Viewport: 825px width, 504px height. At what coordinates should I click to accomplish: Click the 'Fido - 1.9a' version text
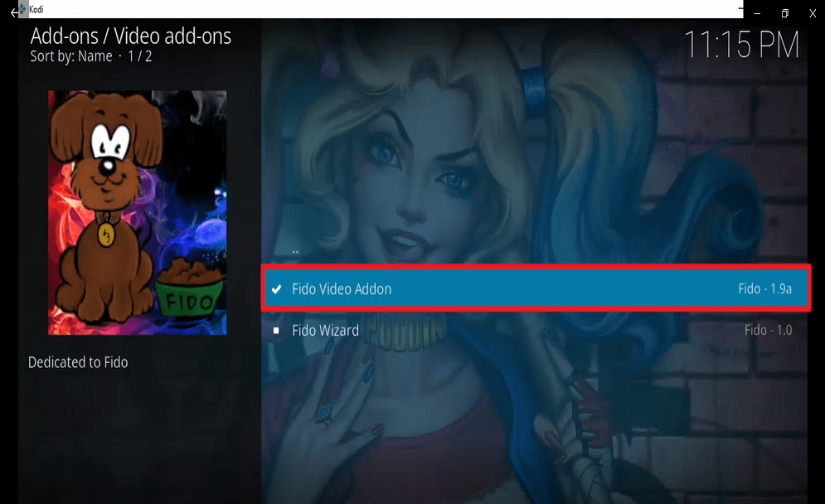click(x=764, y=288)
